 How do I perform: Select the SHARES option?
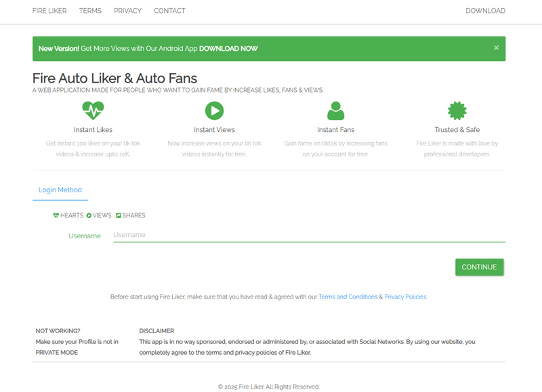[130, 215]
